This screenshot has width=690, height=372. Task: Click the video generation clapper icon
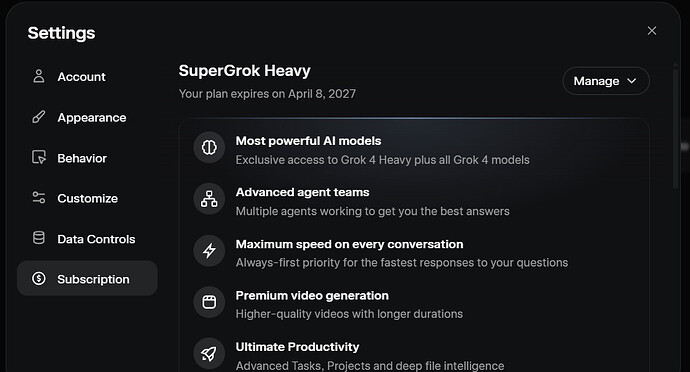pos(209,302)
